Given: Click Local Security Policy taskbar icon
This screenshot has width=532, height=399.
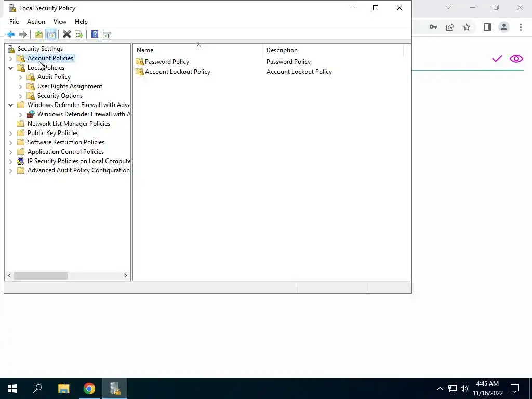Looking at the screenshot, I should [115, 389].
